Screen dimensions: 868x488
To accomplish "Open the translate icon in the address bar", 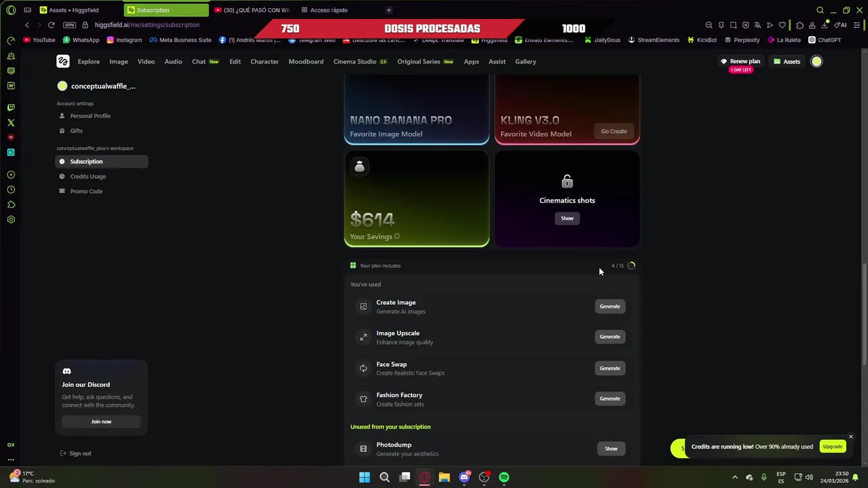I will click(x=757, y=25).
